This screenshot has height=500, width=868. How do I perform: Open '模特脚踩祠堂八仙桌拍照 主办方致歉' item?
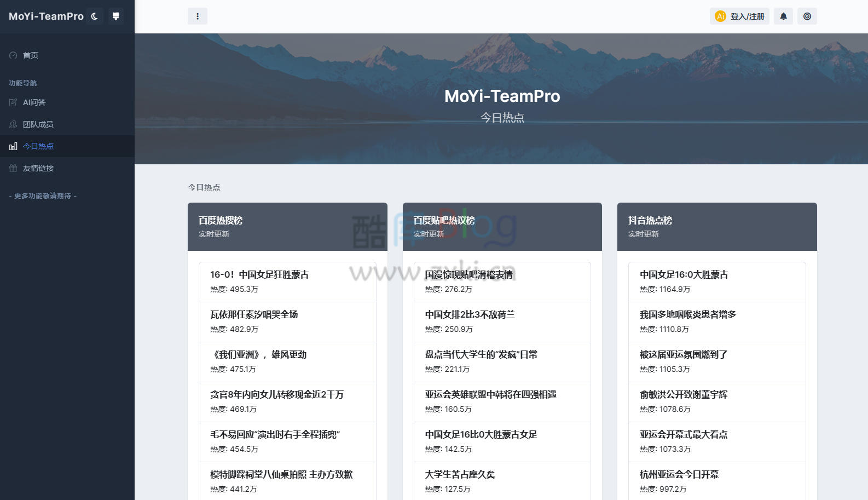(287, 482)
